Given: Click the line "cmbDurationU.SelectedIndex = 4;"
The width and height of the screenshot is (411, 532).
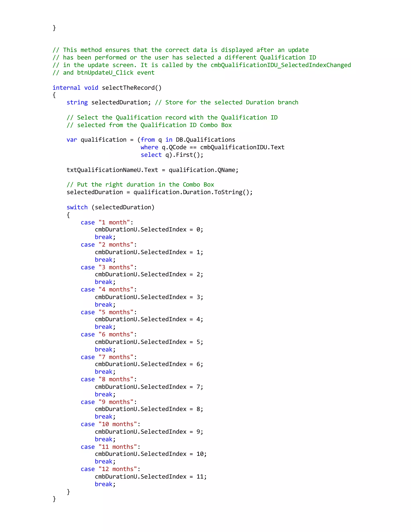Looking at the screenshot, I should [149, 319].
